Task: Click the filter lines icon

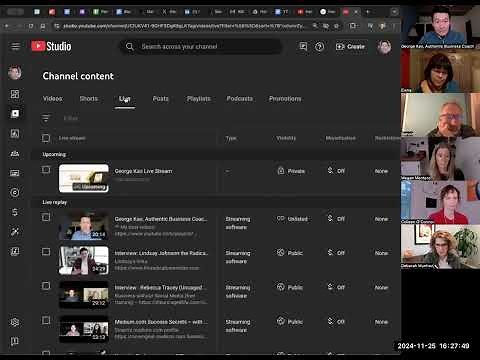Action: click(46, 118)
